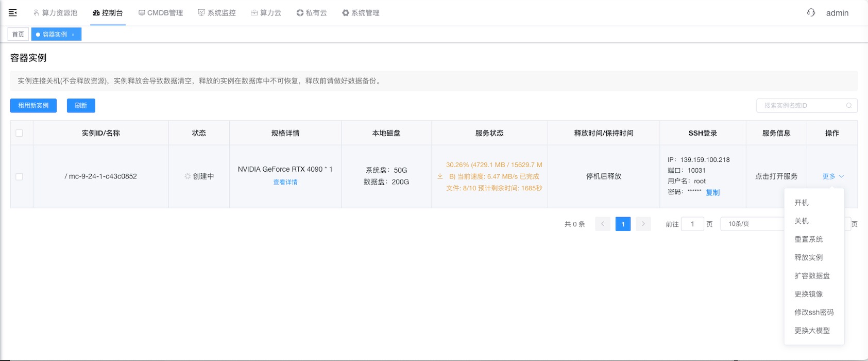
Task: Focus the instance name/ID search field
Action: pyautogui.click(x=807, y=106)
